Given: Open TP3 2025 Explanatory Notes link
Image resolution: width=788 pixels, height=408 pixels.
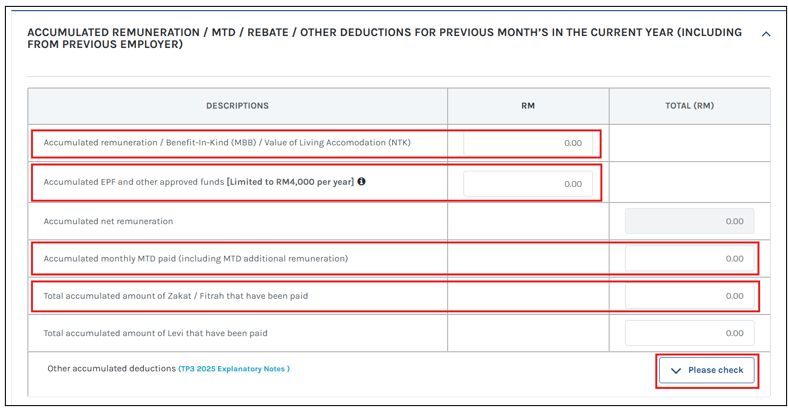Looking at the screenshot, I should [x=234, y=369].
